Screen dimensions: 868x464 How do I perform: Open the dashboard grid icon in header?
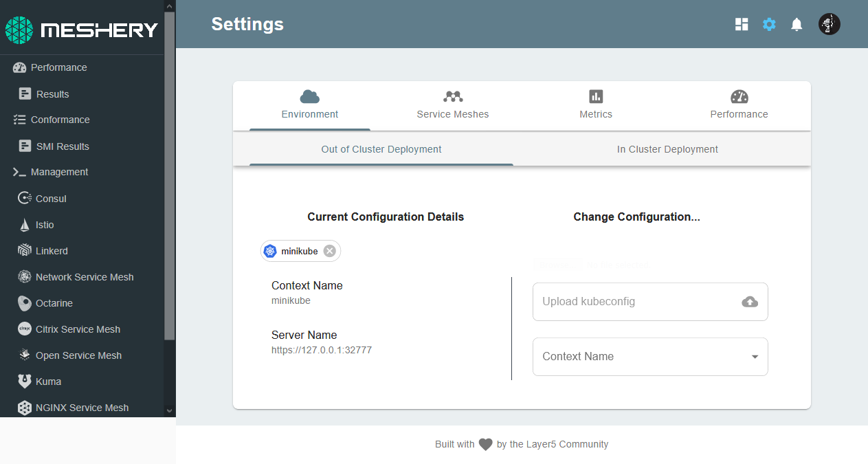coord(742,25)
